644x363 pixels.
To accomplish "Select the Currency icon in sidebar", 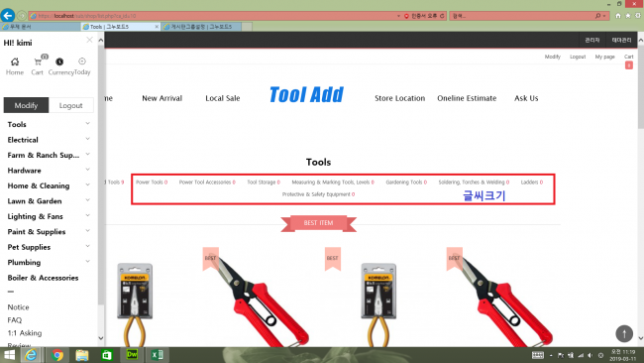I will pyautogui.click(x=59, y=62).
